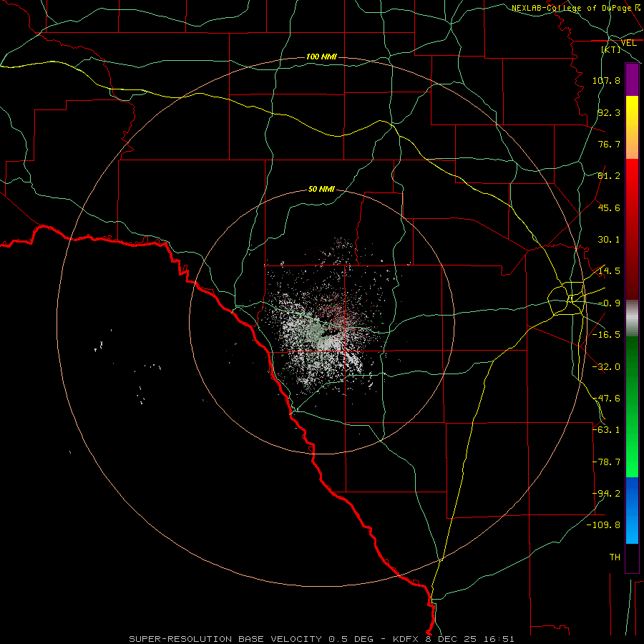Click the 50 NMI range ring label

[321, 190]
